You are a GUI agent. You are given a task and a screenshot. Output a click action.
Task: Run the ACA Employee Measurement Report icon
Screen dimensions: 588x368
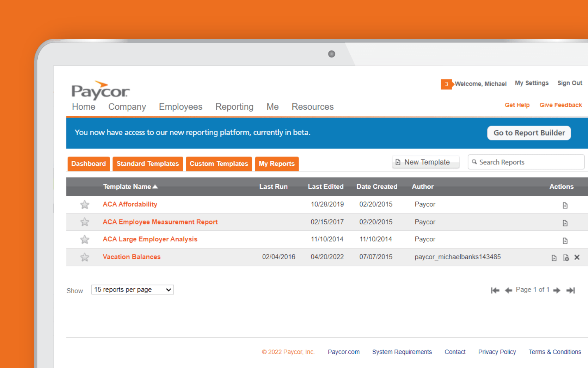coord(565,223)
